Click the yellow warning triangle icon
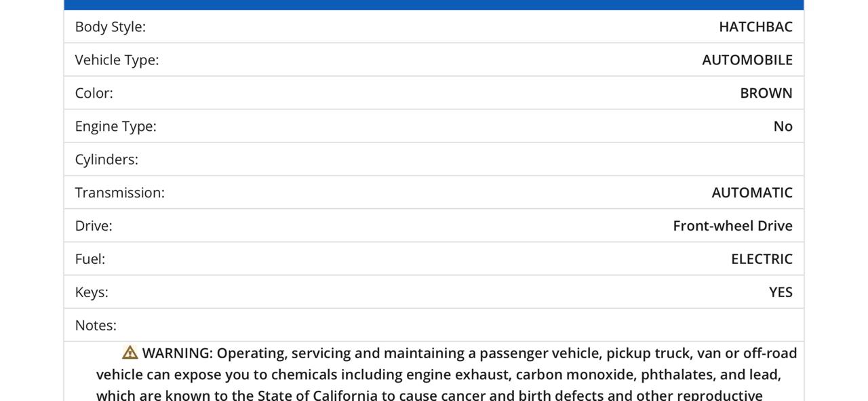868x401 pixels. click(x=130, y=353)
